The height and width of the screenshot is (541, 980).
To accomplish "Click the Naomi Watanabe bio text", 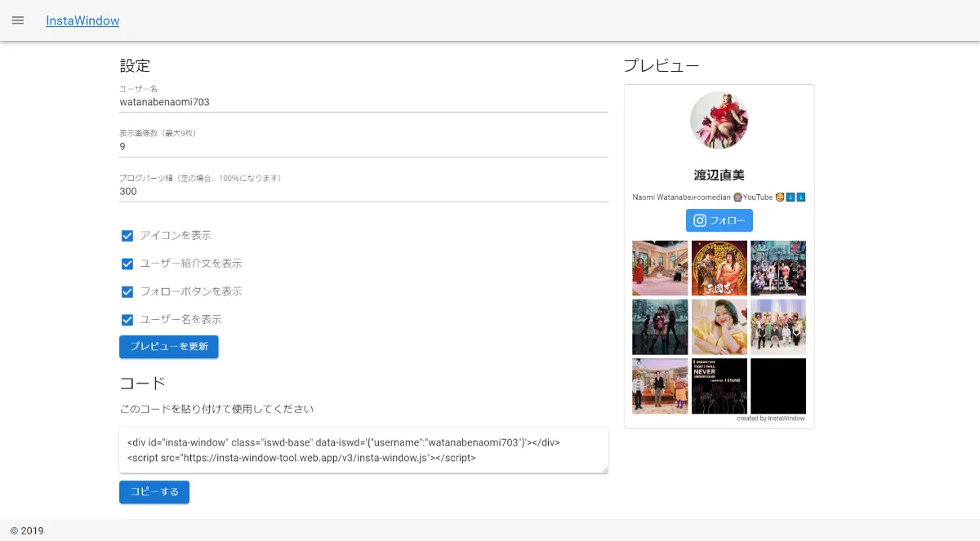I will click(x=719, y=197).
